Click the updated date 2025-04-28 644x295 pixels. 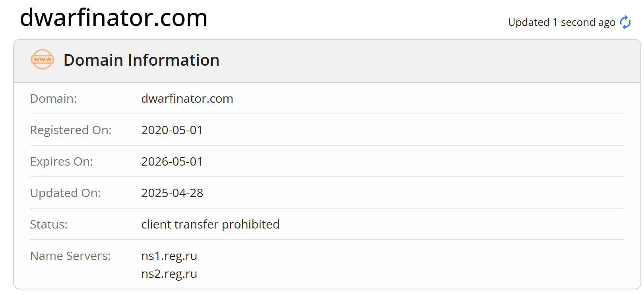pyautogui.click(x=172, y=193)
